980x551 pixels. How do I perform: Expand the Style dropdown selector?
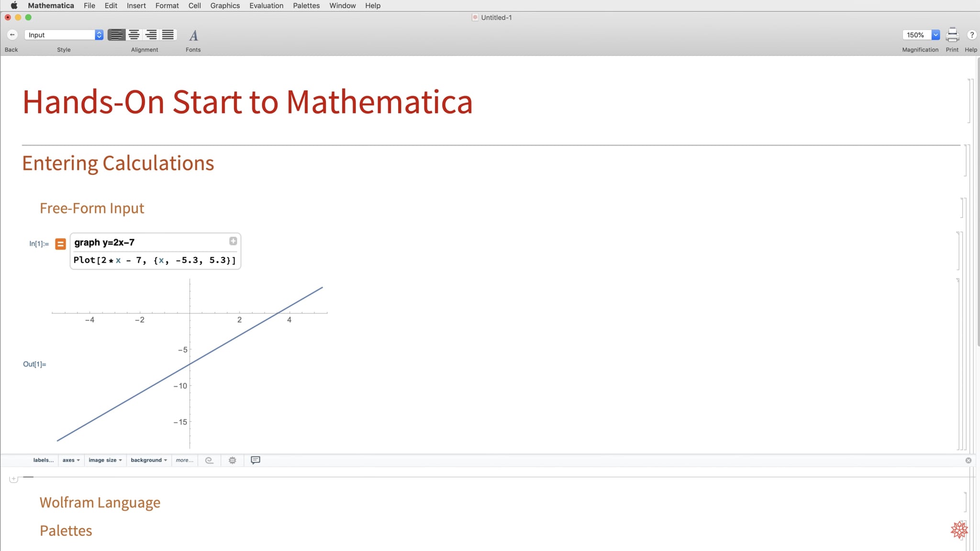(x=99, y=34)
